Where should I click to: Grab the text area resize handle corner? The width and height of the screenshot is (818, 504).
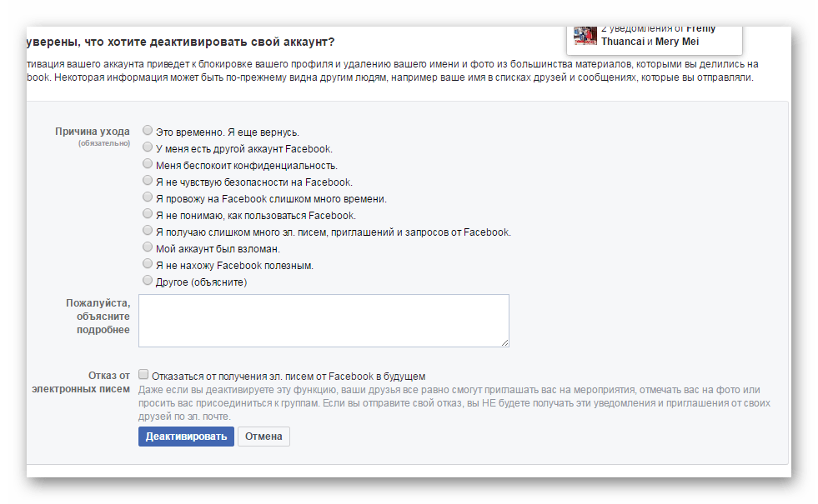(x=504, y=342)
